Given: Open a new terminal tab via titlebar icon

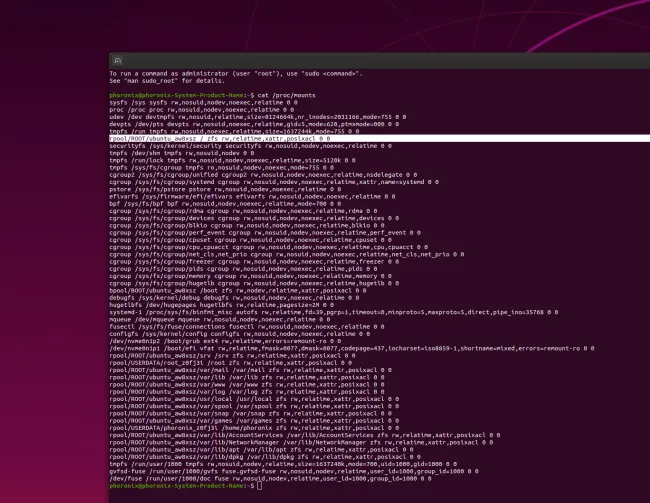Looking at the screenshot, I should click(x=118, y=61).
